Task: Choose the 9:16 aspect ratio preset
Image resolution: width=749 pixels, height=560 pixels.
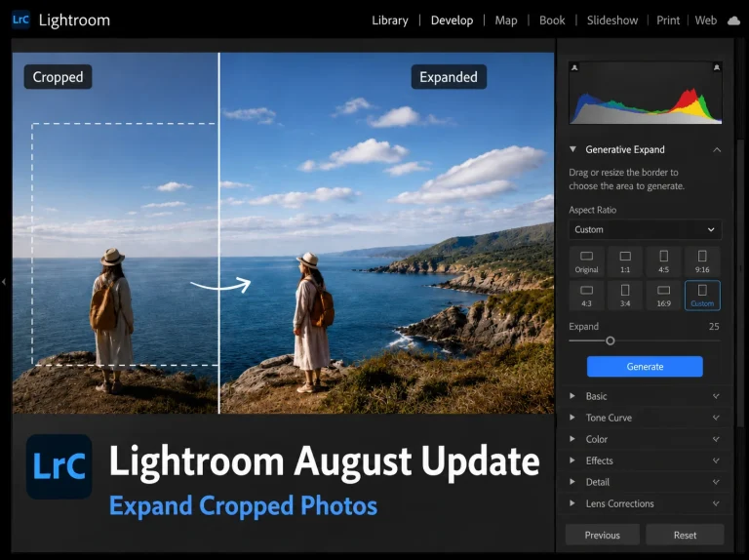Action: pos(702,261)
